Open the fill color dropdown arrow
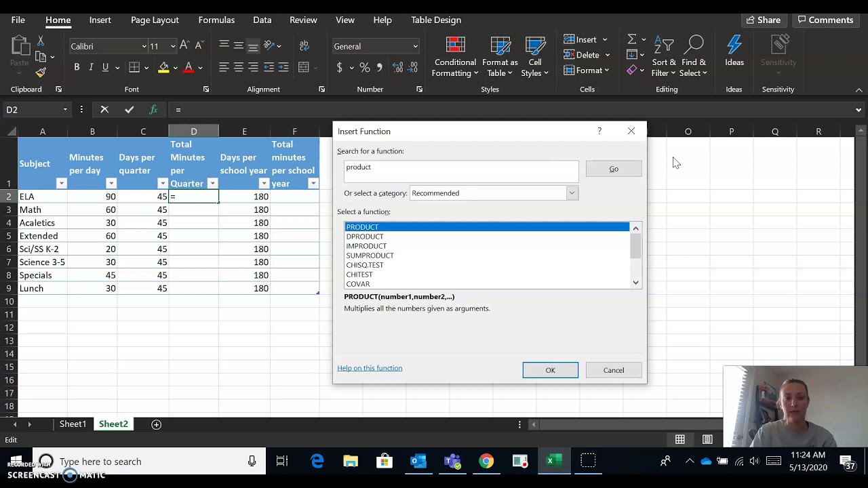 (175, 68)
